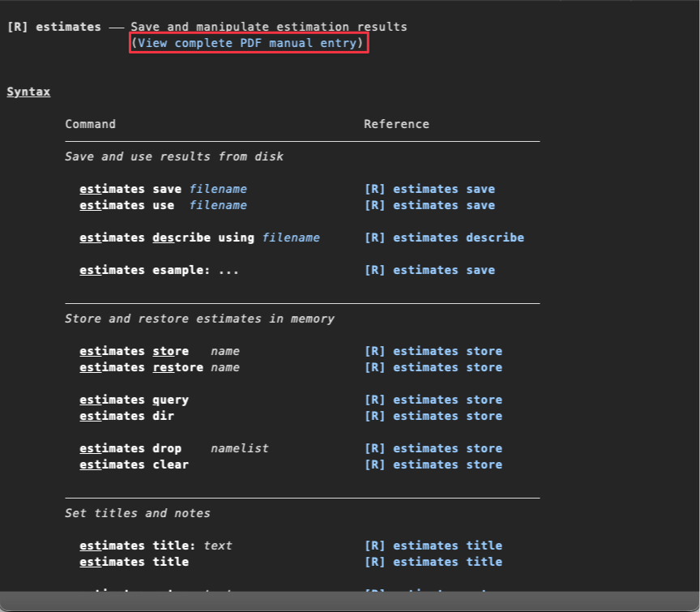Click the 'Save and use results from disk' heading

point(174,156)
